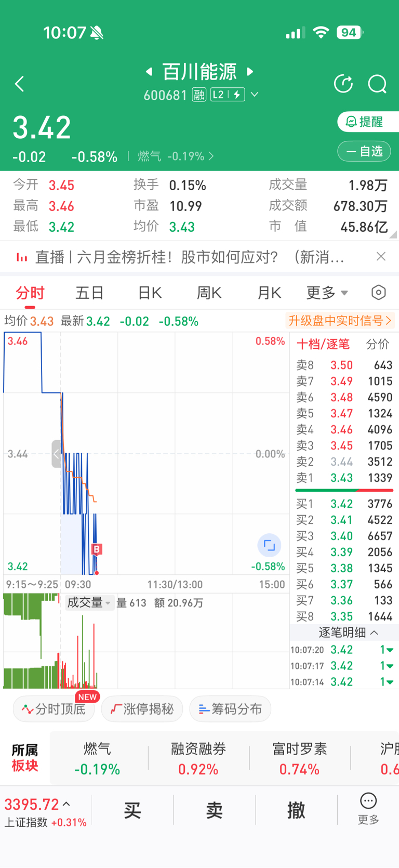Tap 卖1 ask row at 3.43
This screenshot has width=399, height=868.
coord(344,478)
